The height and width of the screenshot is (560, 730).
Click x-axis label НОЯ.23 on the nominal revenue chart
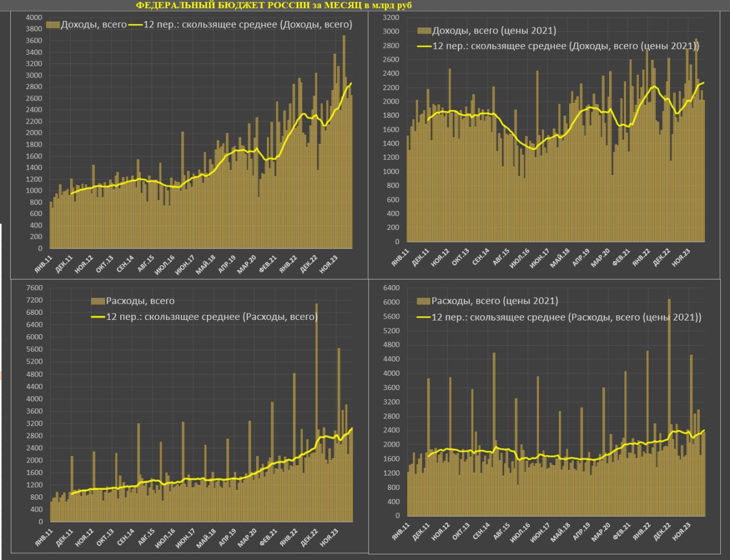coord(328,263)
